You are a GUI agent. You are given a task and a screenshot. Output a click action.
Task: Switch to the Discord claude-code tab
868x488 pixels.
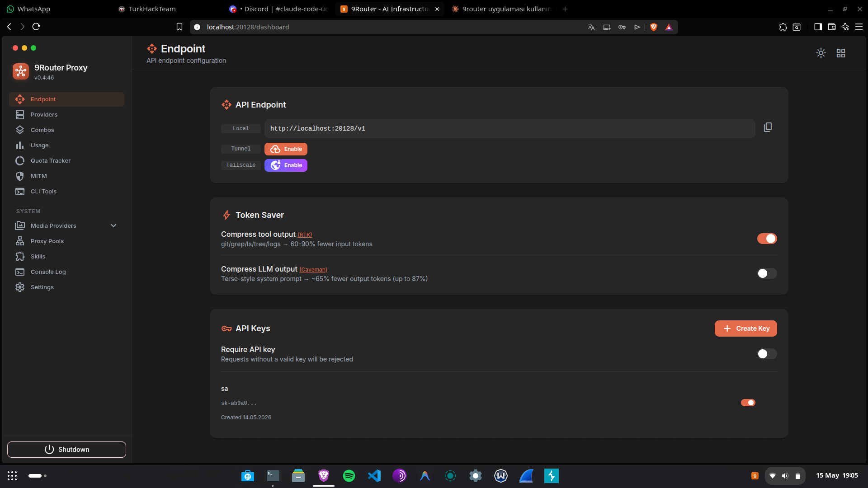tap(279, 9)
